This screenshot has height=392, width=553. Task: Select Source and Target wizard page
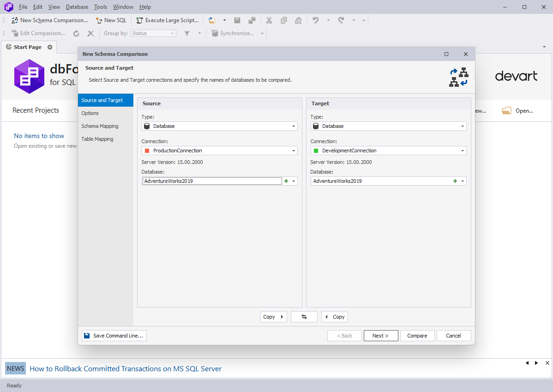105,100
